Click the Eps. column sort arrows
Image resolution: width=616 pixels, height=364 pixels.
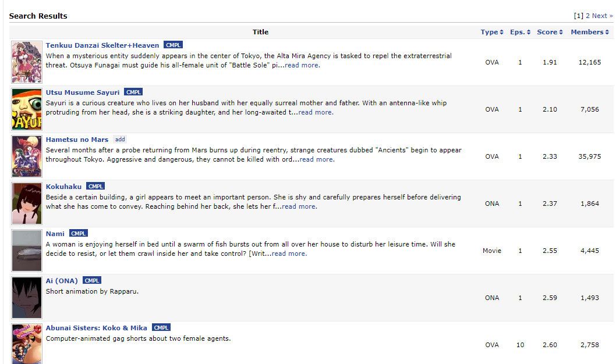(528, 32)
